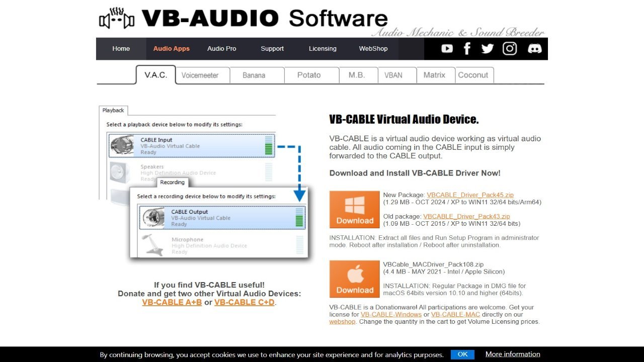Select the V.A.C. tab
Image resolution: width=644 pixels, height=362 pixels.
(155, 75)
